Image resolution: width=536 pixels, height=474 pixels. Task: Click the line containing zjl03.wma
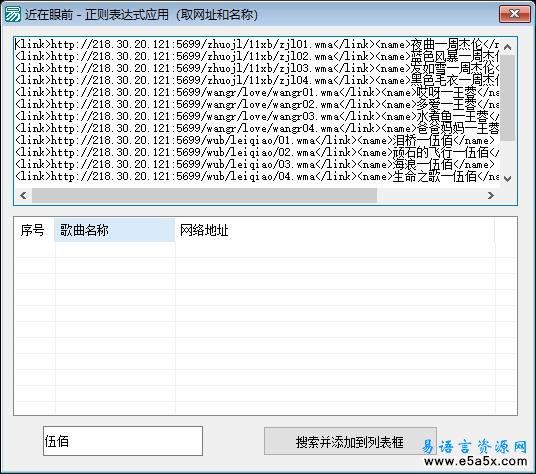click(257, 68)
